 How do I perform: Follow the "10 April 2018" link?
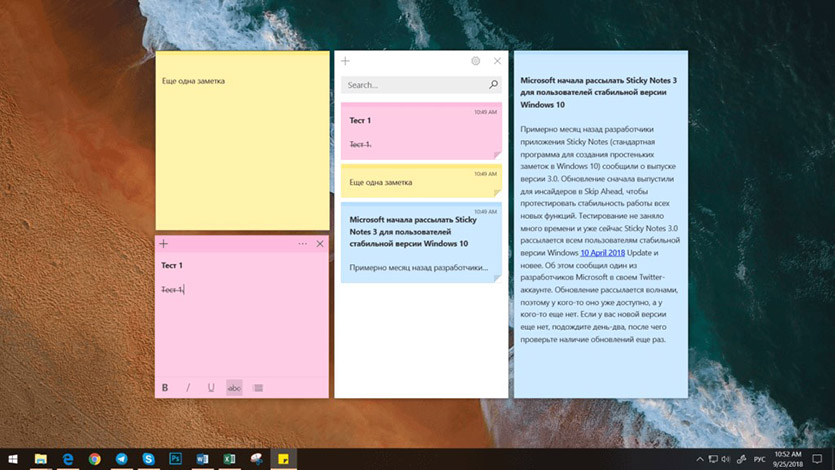(x=598, y=253)
